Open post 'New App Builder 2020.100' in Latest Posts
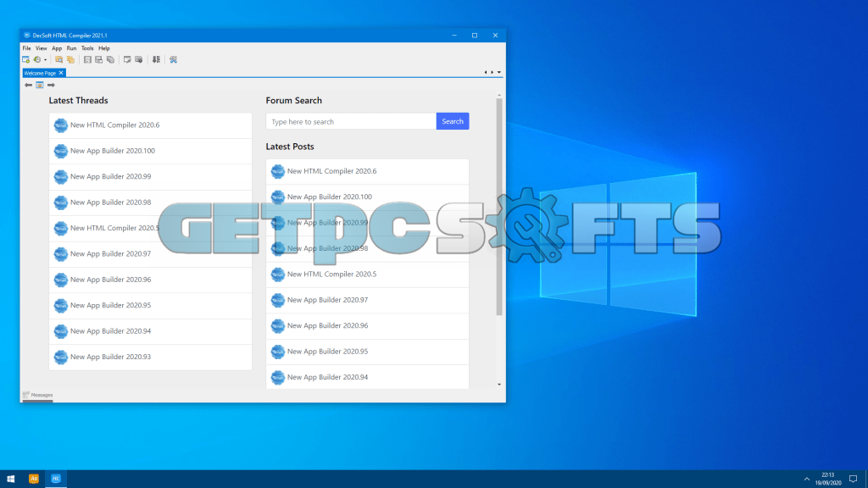868x488 pixels. click(x=367, y=197)
